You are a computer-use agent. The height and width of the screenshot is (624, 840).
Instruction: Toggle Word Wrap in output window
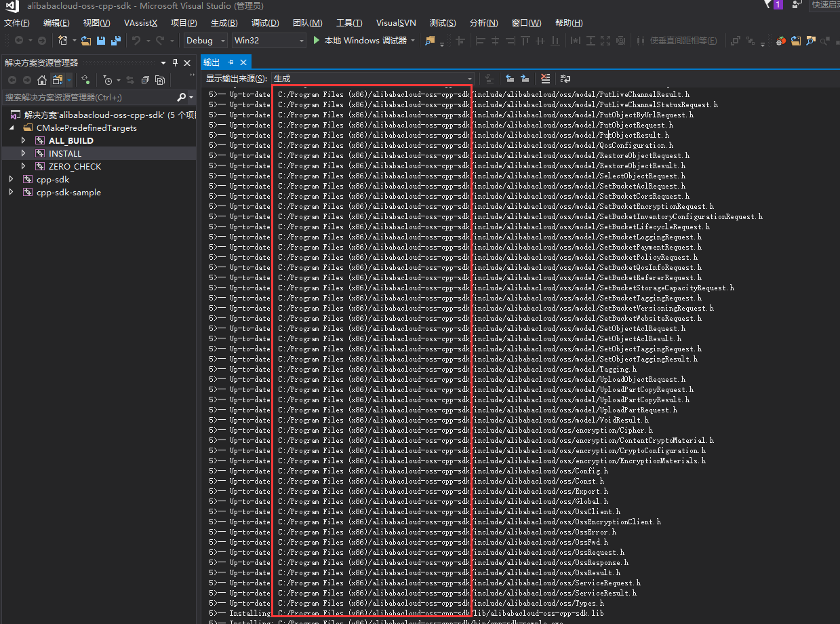(565, 79)
